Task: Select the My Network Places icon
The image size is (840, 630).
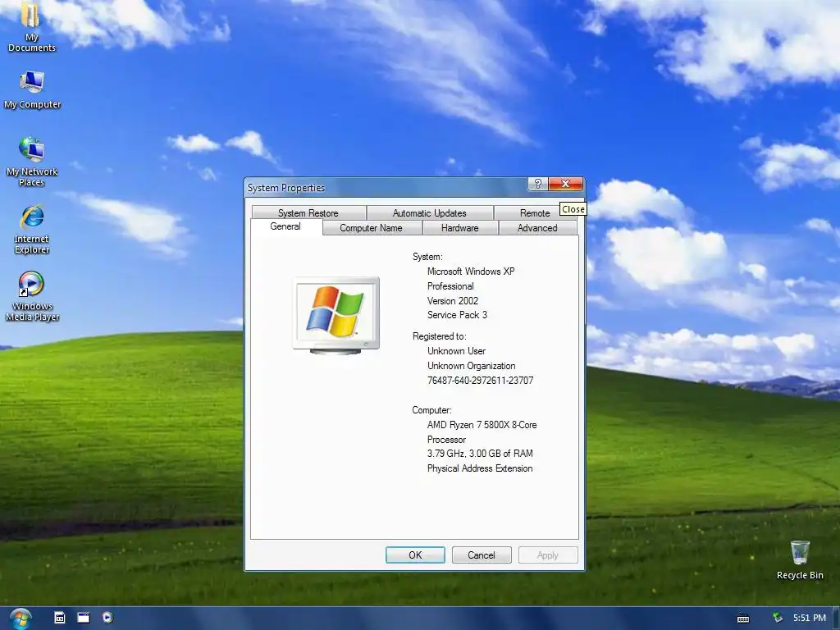Action: click(32, 162)
